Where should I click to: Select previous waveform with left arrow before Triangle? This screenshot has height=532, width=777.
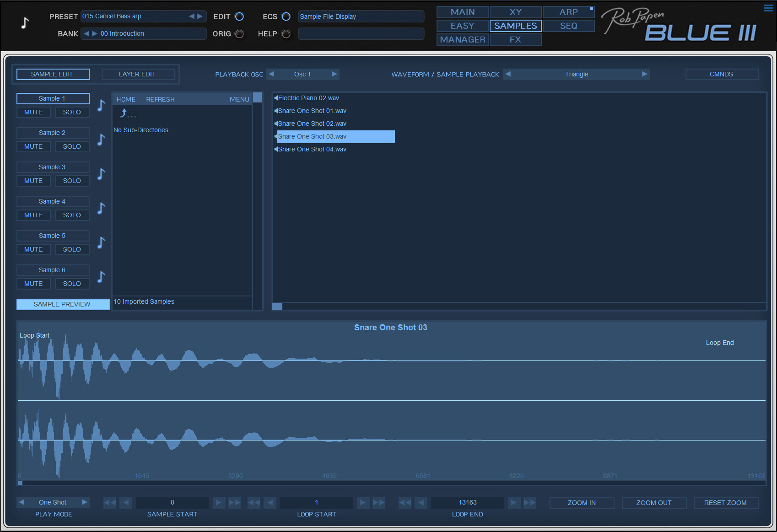508,74
